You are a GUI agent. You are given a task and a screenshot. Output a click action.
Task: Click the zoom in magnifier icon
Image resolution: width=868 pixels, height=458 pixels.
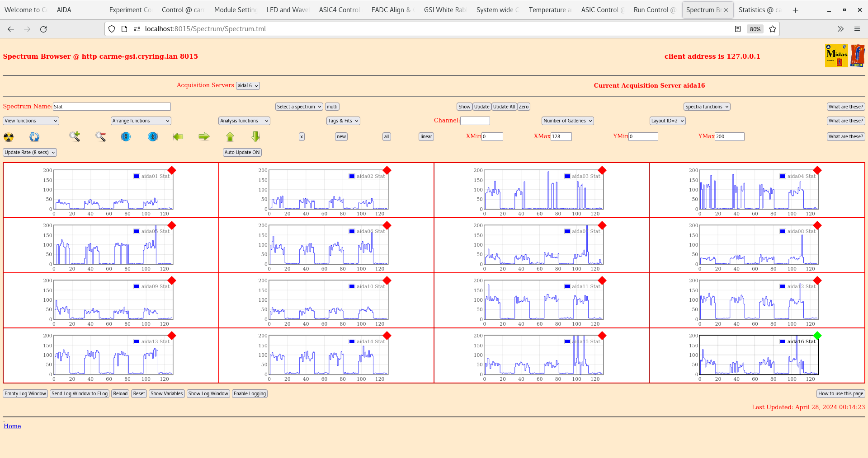coord(75,136)
